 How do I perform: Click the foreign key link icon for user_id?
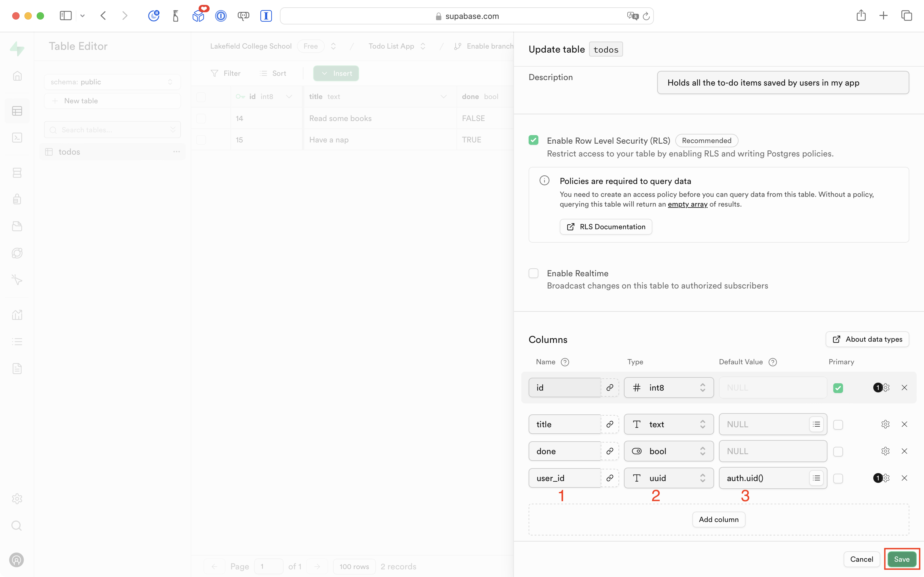610,478
